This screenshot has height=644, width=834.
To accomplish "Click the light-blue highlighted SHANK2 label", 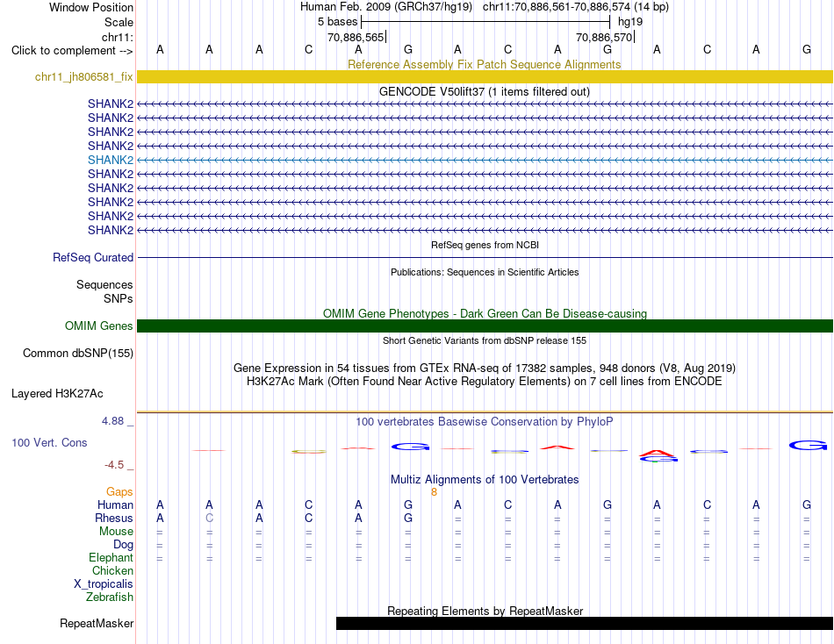I will 110,160.
